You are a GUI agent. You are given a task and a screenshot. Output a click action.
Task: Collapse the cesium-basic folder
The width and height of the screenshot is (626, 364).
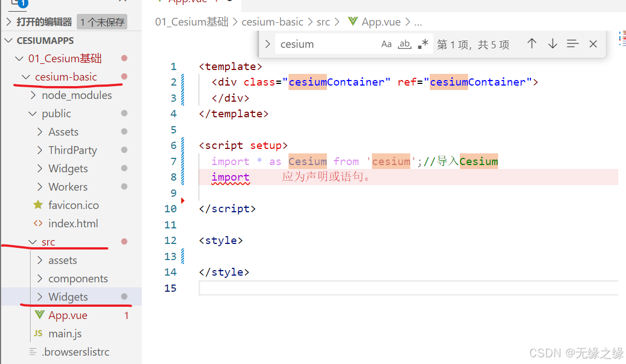pyautogui.click(x=26, y=77)
